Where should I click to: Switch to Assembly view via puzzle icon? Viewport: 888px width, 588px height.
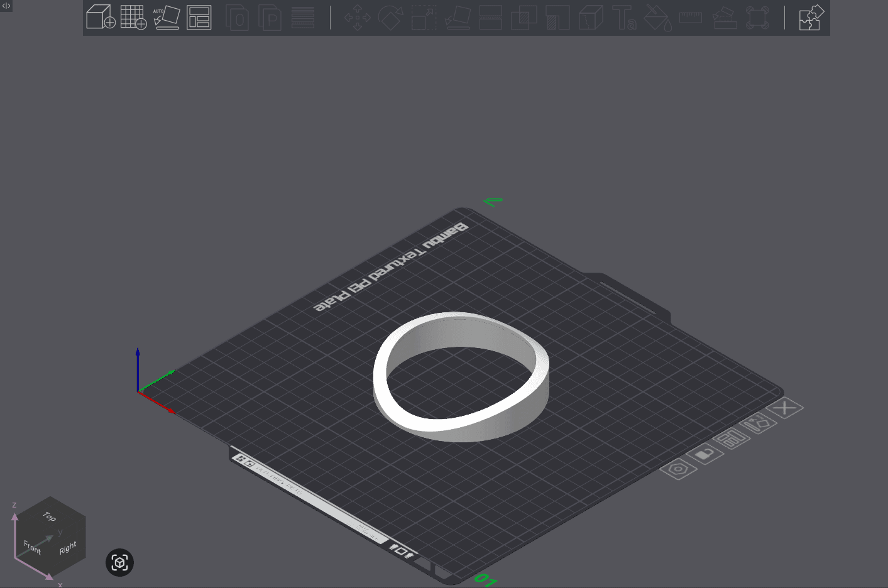tap(811, 18)
